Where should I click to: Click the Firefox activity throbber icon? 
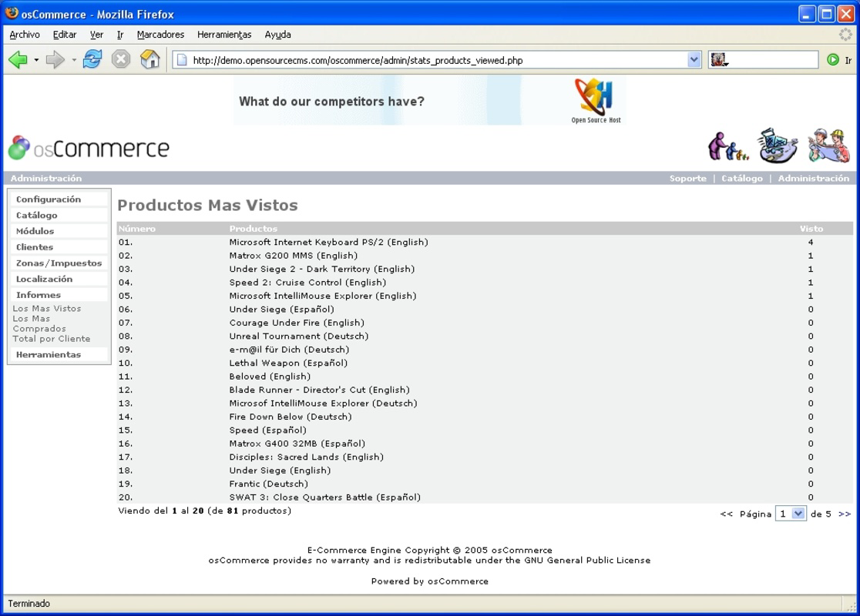point(845,35)
